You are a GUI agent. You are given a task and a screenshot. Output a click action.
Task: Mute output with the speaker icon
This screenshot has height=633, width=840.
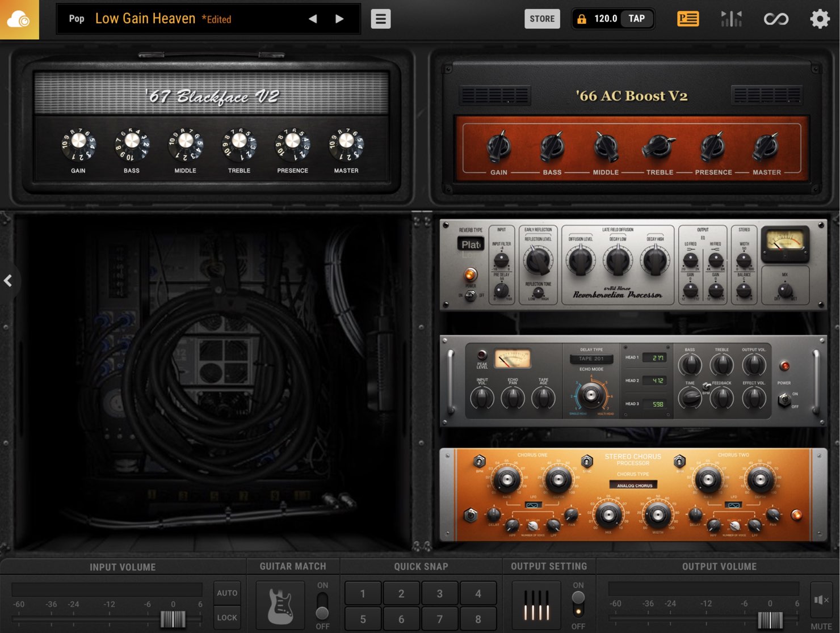(x=821, y=600)
